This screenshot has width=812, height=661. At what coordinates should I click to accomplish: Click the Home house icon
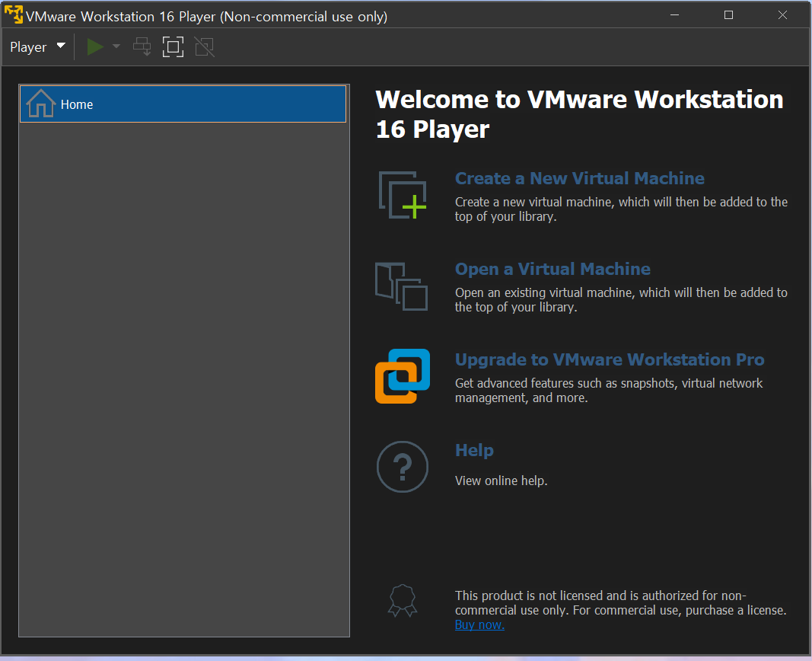pos(41,104)
